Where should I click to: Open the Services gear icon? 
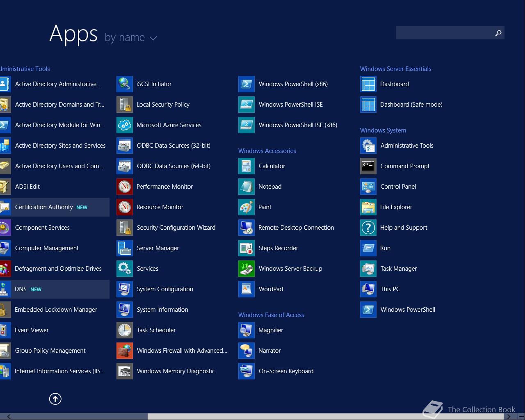[x=125, y=269]
